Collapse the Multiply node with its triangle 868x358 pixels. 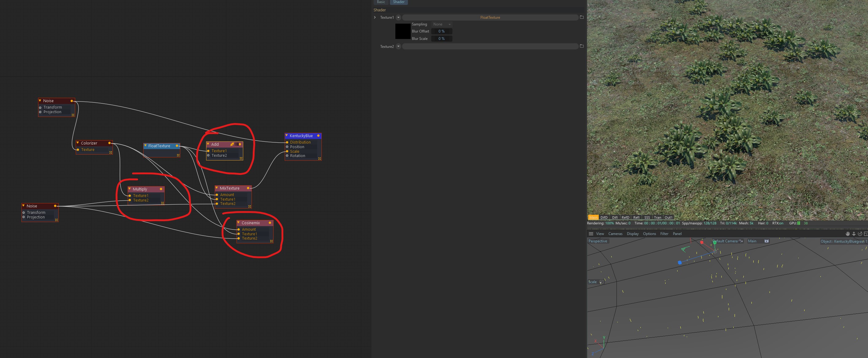click(129, 189)
